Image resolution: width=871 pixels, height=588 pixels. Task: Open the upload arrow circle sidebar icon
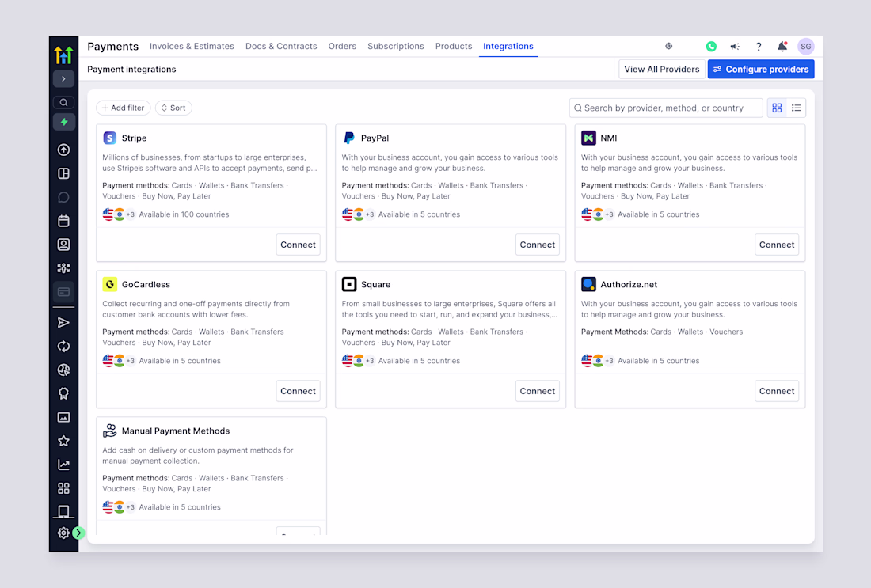[x=63, y=150]
